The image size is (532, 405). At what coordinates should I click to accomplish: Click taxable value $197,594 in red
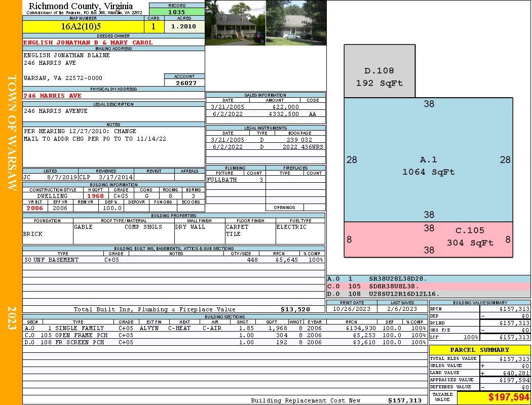coord(509,397)
